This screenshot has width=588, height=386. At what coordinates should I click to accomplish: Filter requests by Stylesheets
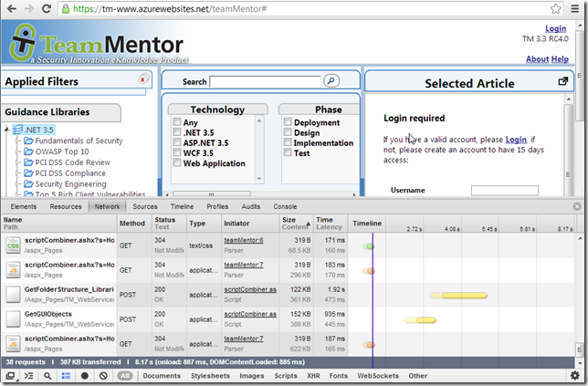point(210,376)
